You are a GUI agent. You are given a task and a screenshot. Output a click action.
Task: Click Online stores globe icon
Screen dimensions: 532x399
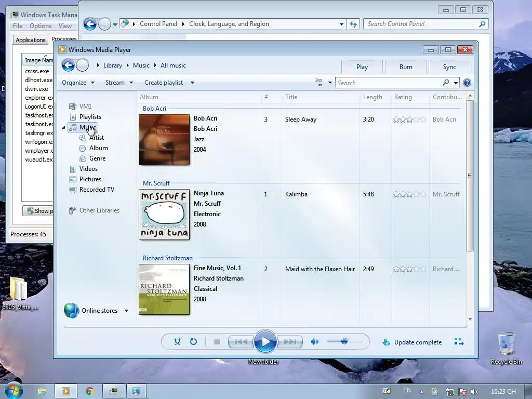72,311
